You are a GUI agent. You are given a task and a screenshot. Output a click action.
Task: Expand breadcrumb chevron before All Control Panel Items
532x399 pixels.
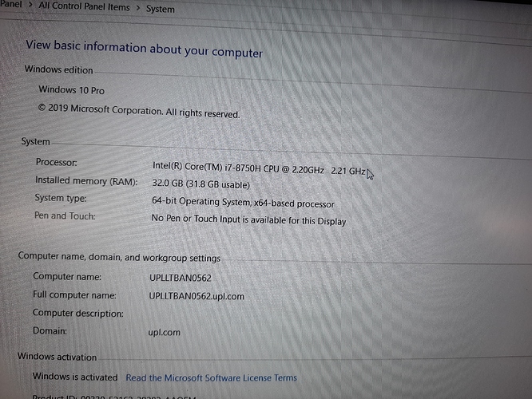point(30,5)
